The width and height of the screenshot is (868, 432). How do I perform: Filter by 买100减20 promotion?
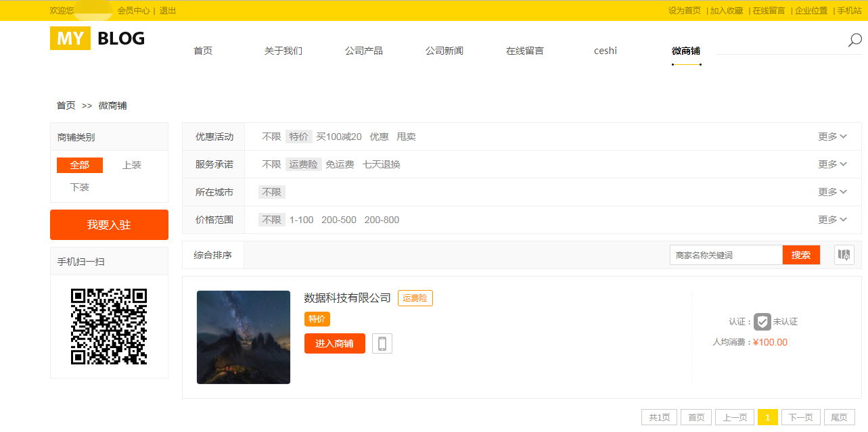pyautogui.click(x=339, y=137)
